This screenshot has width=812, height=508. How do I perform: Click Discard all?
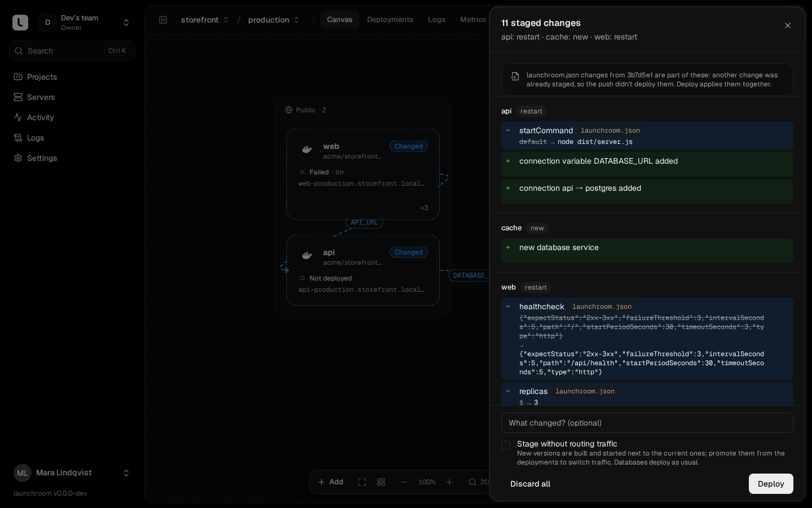point(530,484)
